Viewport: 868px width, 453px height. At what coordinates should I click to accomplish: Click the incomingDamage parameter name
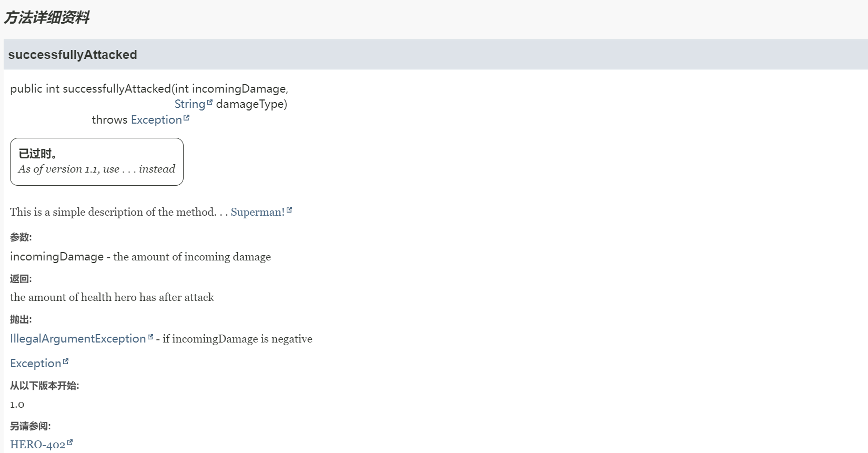point(57,257)
